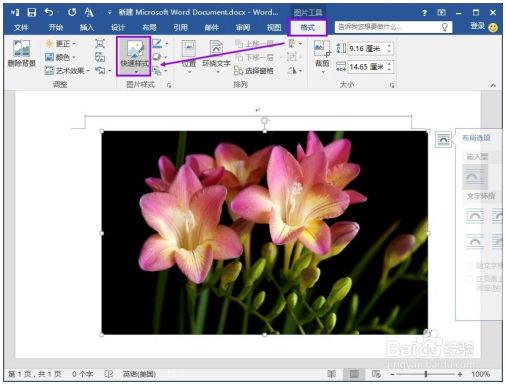Select the Top and Bottom wrapping option
506x385 pixels.
coord(475,241)
